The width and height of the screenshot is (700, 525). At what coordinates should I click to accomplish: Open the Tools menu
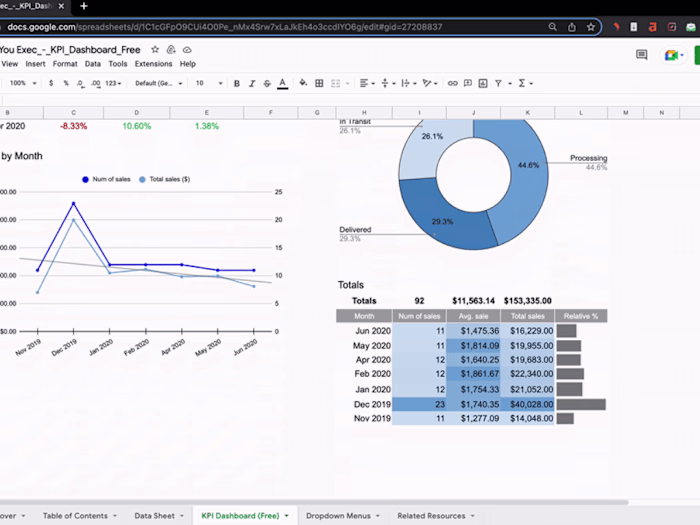pos(118,64)
